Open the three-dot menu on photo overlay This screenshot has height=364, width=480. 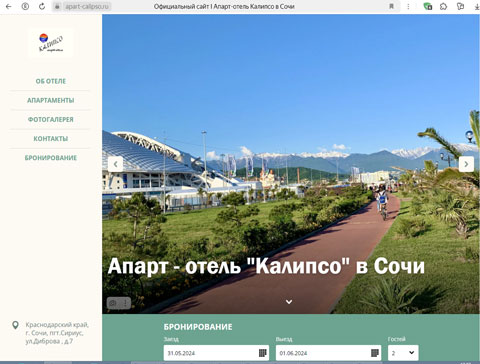pyautogui.click(x=125, y=303)
